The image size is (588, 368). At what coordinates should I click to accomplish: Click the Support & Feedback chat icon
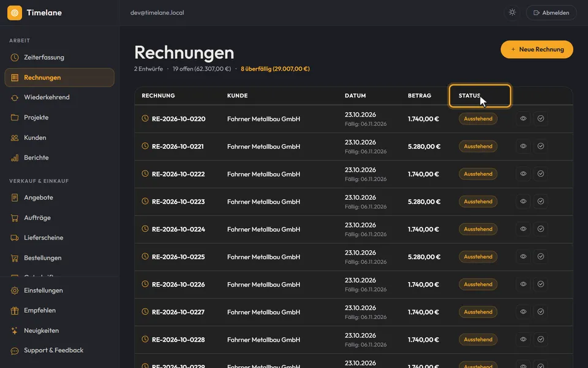15,351
